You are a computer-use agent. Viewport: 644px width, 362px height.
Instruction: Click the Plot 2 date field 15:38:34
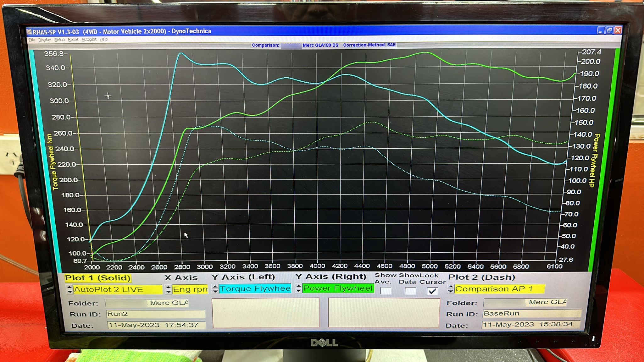[x=531, y=324]
